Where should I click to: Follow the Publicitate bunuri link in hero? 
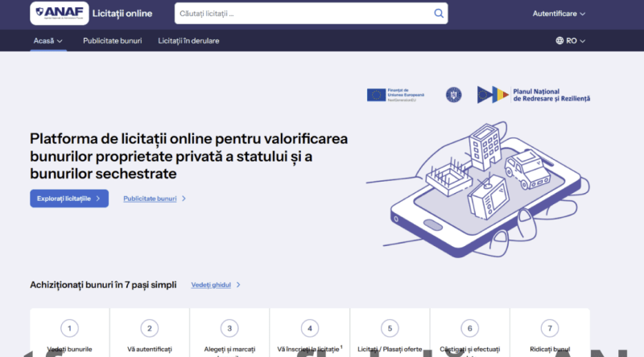(150, 198)
